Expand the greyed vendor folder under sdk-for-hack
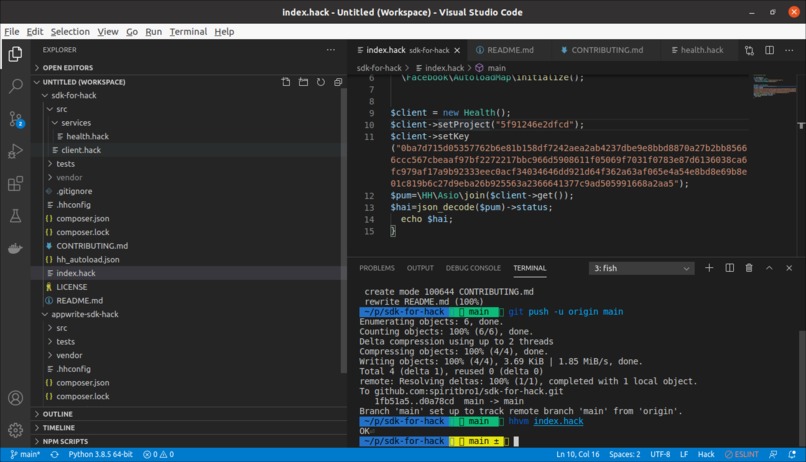The image size is (806, 462). (69, 177)
